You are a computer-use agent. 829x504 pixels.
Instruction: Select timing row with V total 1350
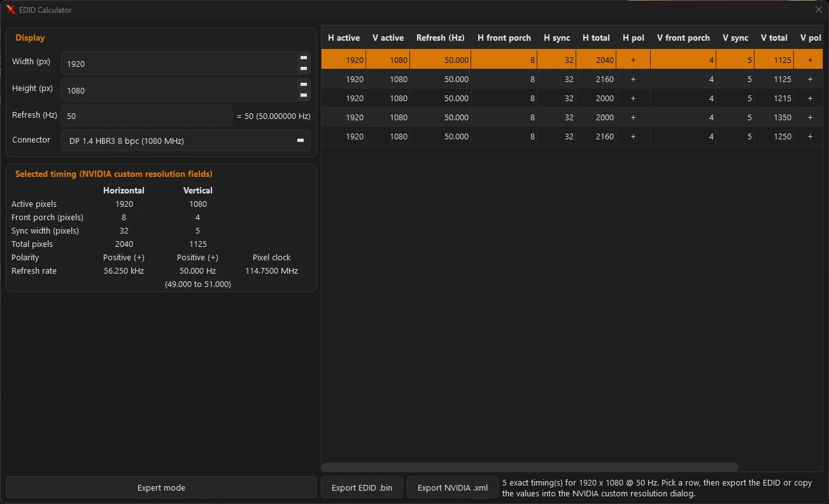coord(572,117)
